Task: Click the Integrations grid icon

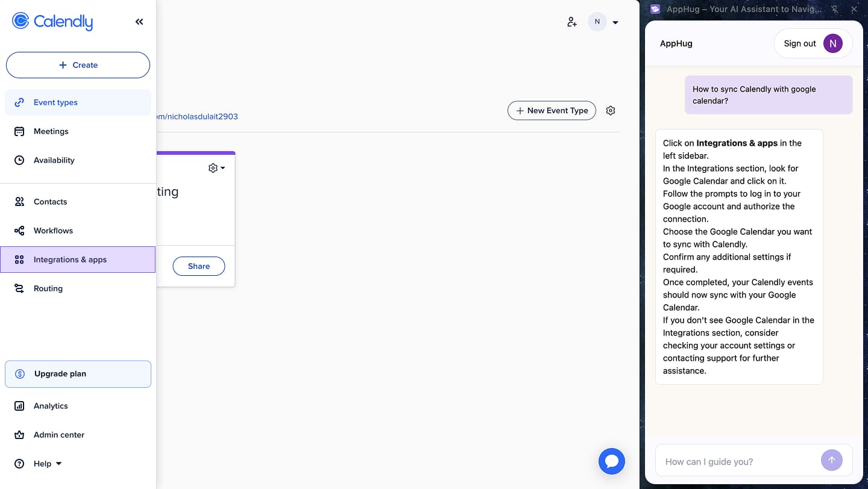Action: 19,260
